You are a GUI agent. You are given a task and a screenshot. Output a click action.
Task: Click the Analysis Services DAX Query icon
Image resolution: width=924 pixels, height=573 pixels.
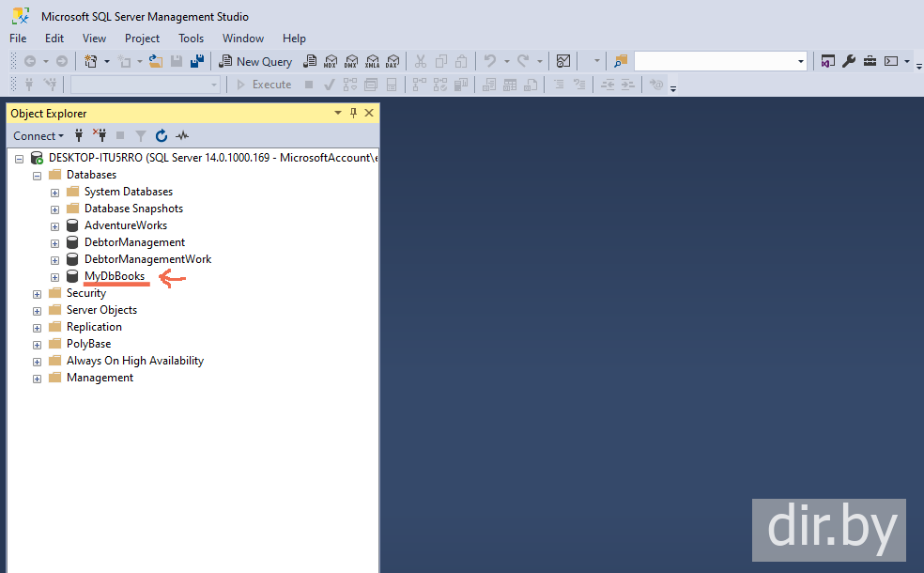coord(393,61)
